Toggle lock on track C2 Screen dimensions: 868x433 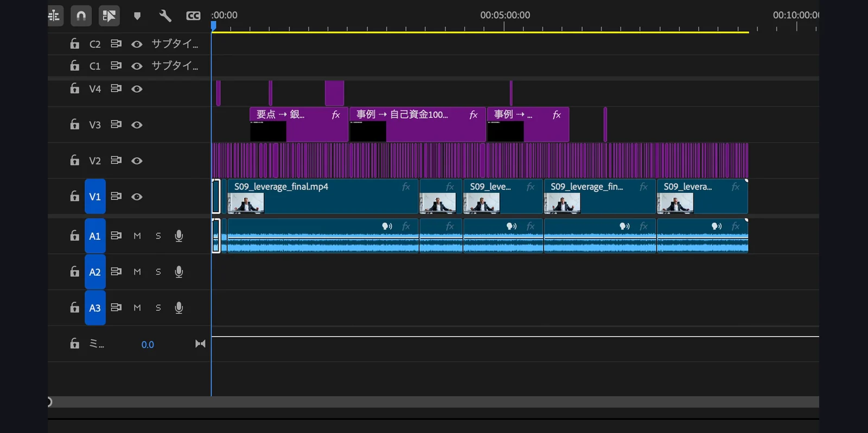tap(75, 43)
